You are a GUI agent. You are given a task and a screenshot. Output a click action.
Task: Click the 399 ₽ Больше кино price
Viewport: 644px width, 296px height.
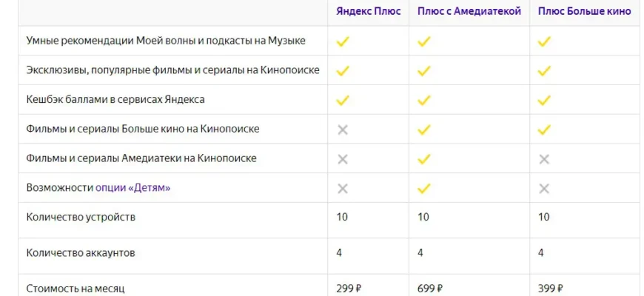click(550, 289)
